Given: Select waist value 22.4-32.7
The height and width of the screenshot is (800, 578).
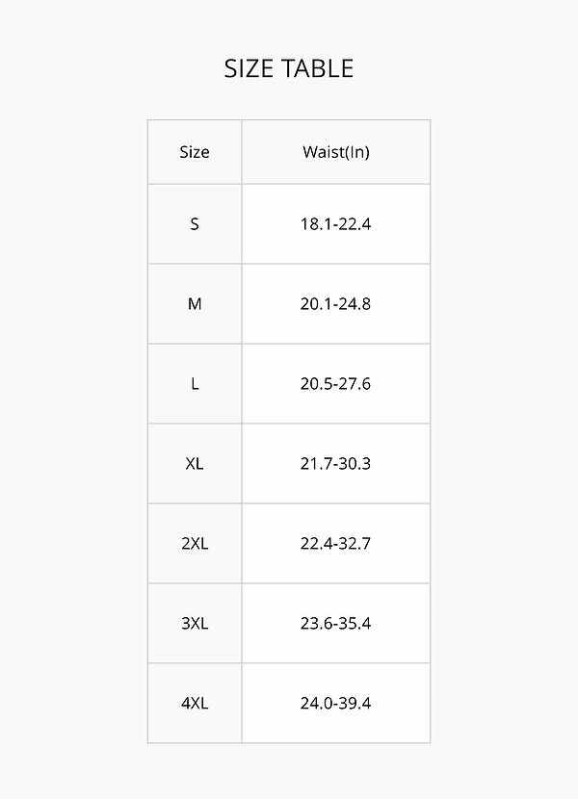Looking at the screenshot, I should 336,543.
